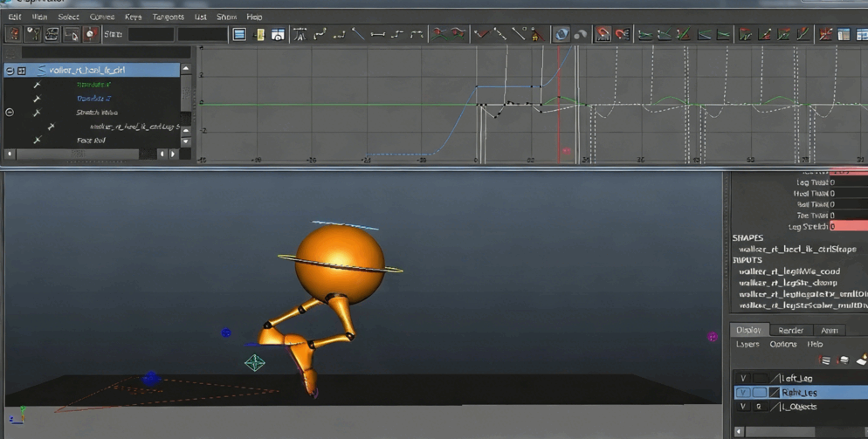Viewport: 868px width, 439px height.
Task: Open the Tangents menu
Action: [x=168, y=17]
